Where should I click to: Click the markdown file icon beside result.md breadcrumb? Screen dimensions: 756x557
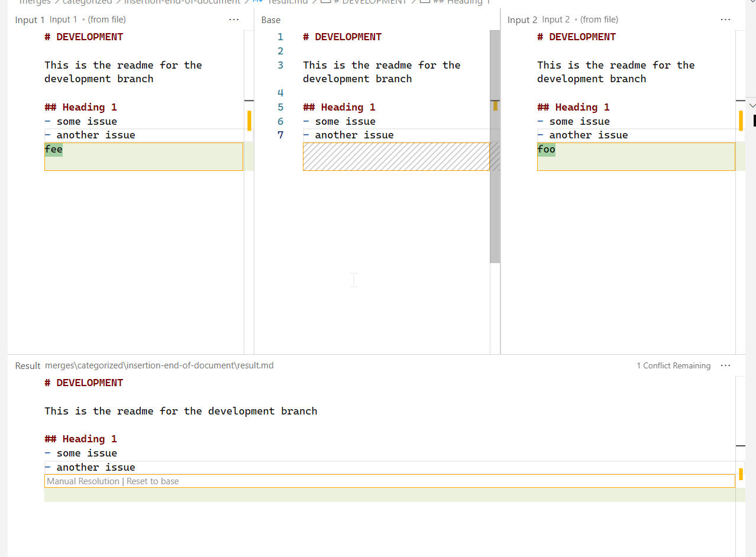pos(256,2)
